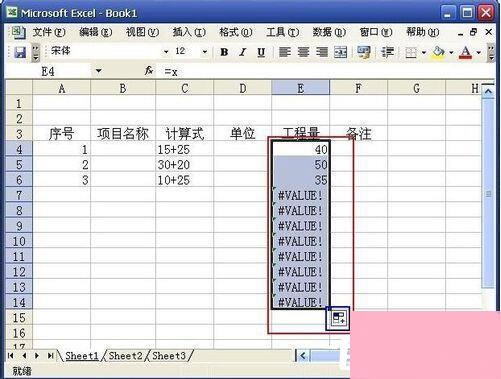Click the horizontal scrollbar left arrow

303,356
